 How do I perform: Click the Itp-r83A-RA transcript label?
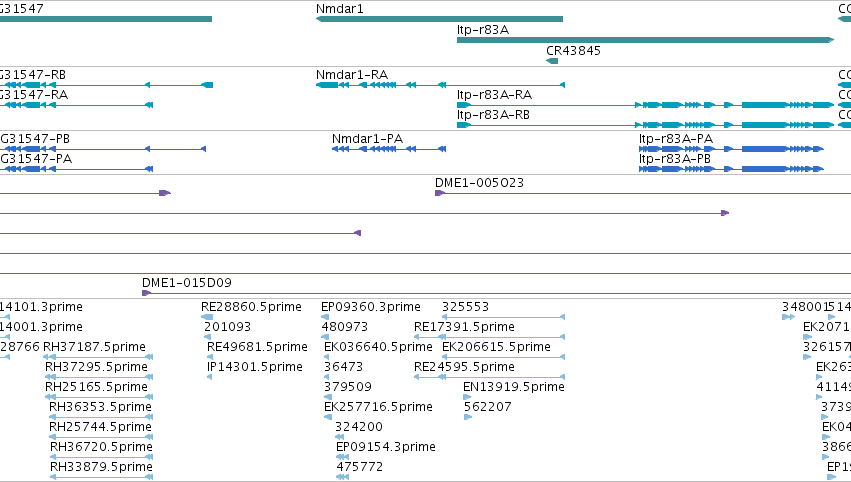494,95
